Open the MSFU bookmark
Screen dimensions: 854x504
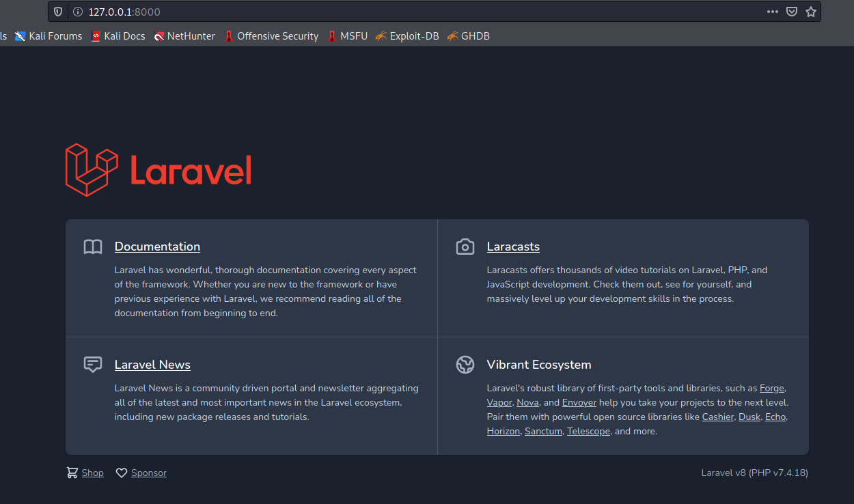point(348,36)
